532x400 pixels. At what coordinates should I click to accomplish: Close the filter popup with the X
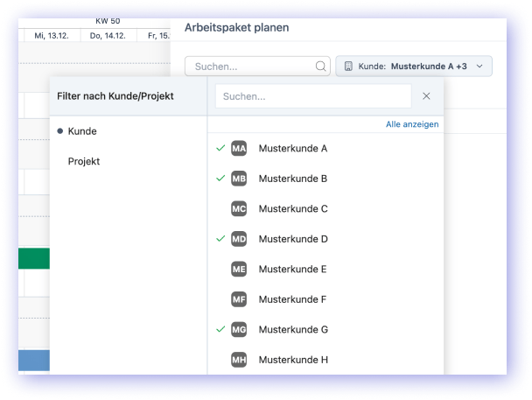tap(426, 96)
